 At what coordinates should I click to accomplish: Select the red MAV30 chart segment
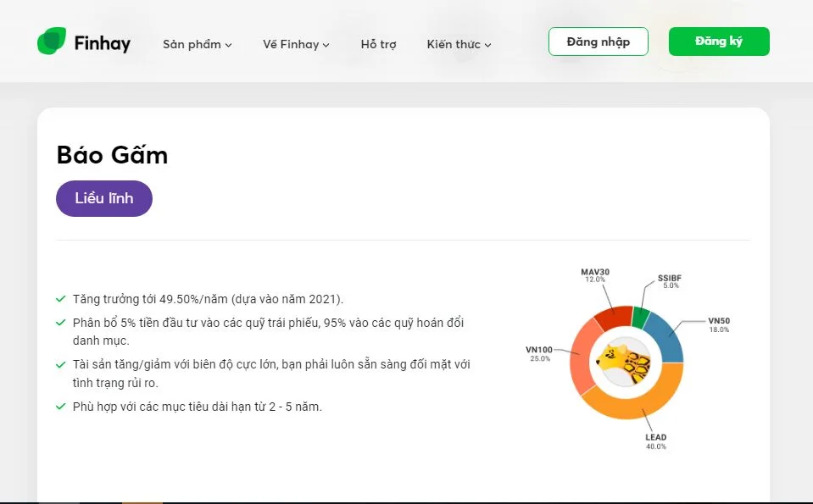pyautogui.click(x=615, y=317)
